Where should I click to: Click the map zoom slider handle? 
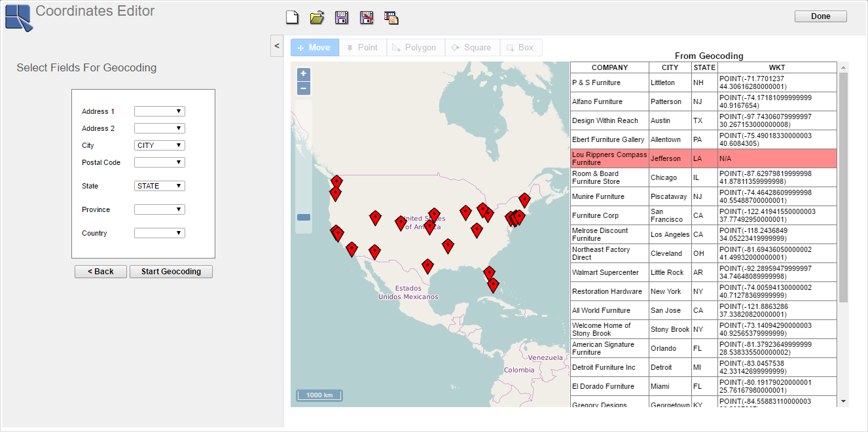[x=304, y=217]
